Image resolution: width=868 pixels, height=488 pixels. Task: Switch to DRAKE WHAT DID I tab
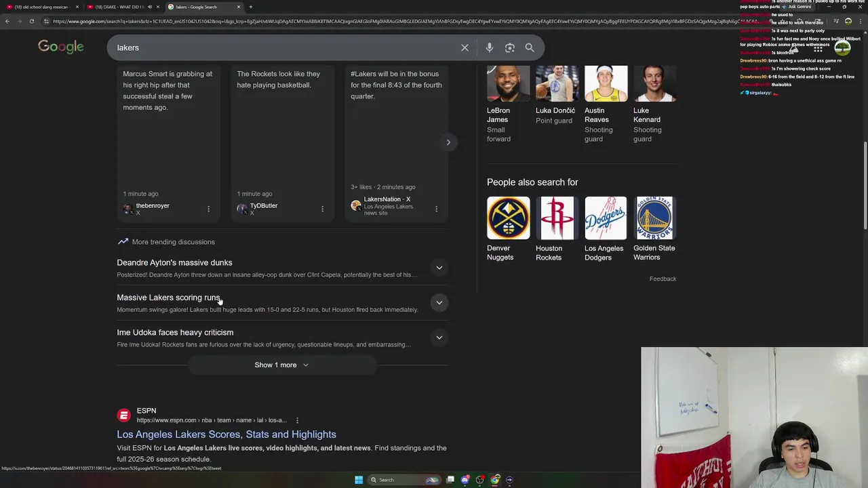click(122, 7)
